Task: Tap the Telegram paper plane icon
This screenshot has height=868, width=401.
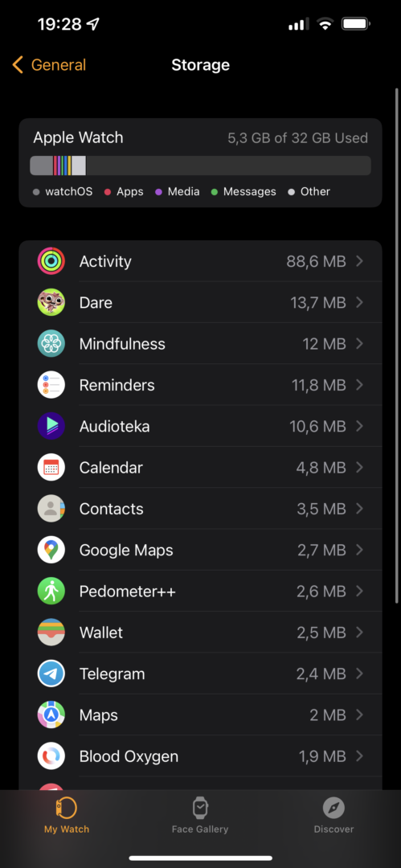Action: (51, 674)
